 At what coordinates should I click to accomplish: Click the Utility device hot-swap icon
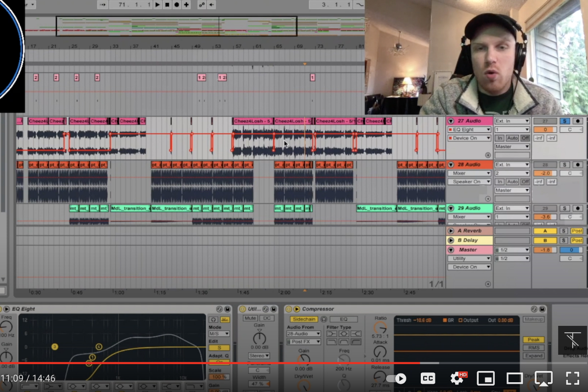click(265, 309)
